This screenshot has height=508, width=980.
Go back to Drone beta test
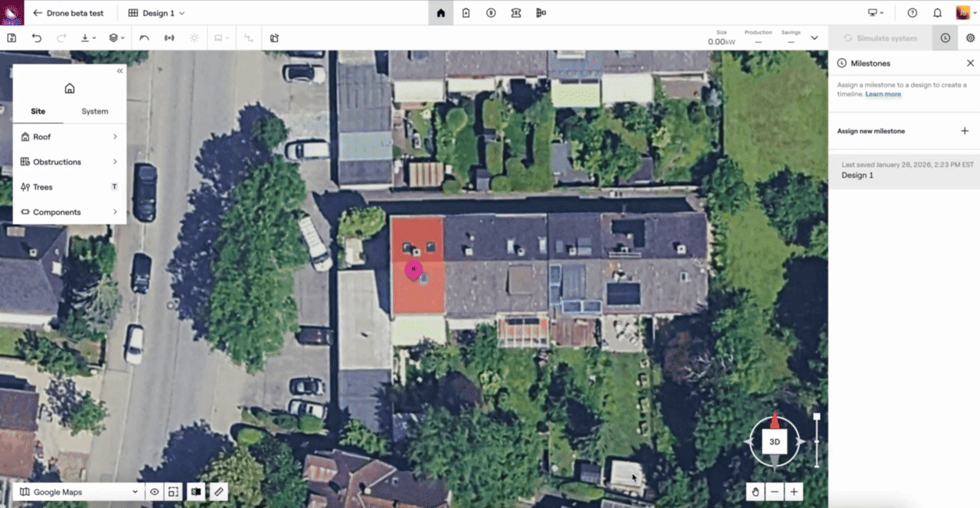[68, 13]
